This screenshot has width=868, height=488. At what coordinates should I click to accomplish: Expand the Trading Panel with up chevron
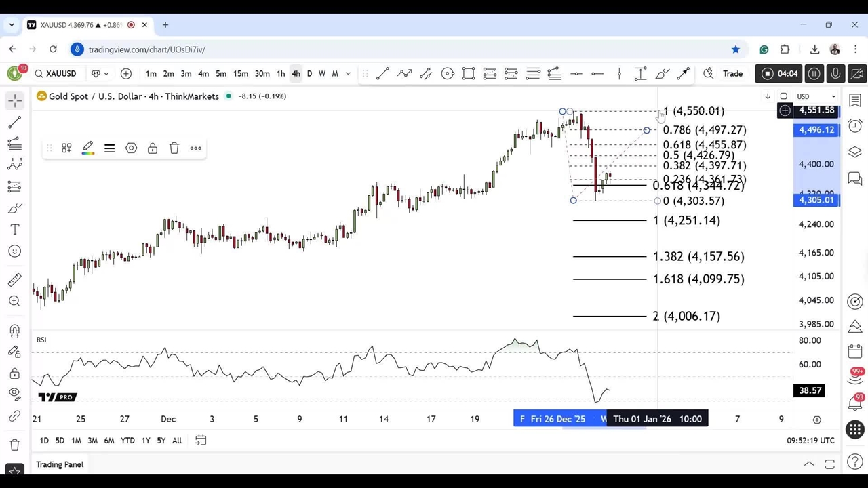point(809,464)
